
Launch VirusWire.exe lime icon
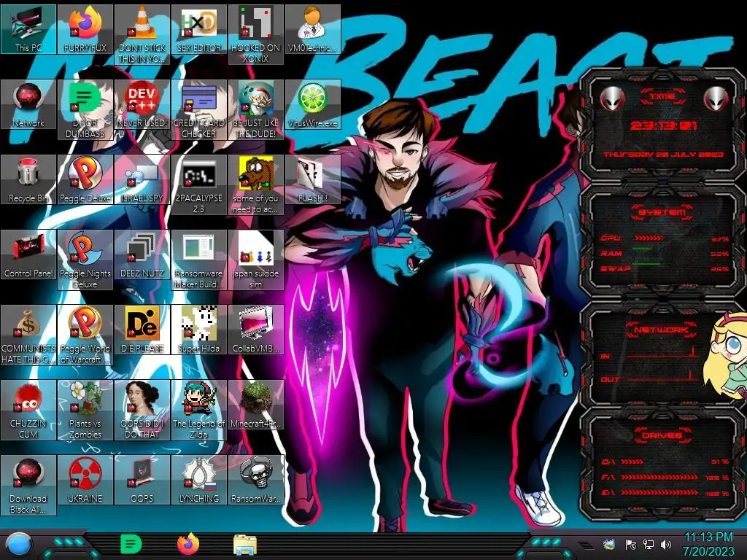point(312,104)
